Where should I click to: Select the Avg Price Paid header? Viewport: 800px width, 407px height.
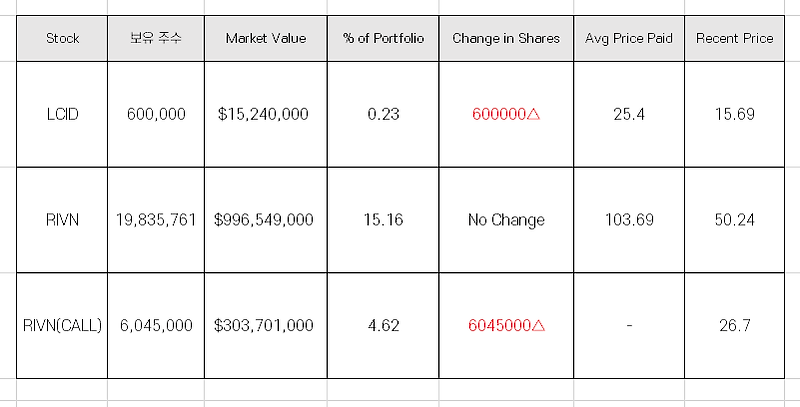click(629, 39)
